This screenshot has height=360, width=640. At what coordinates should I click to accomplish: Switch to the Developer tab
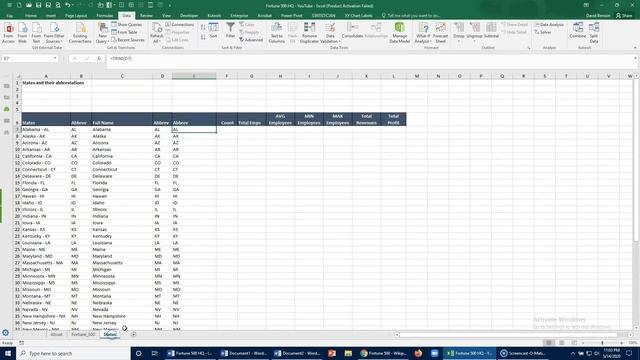tap(189, 16)
